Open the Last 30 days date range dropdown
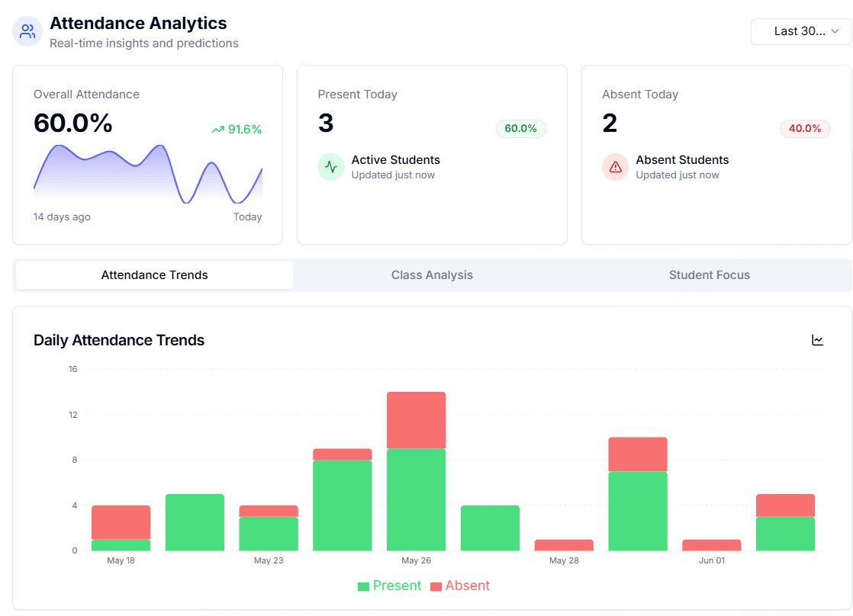 pos(801,31)
